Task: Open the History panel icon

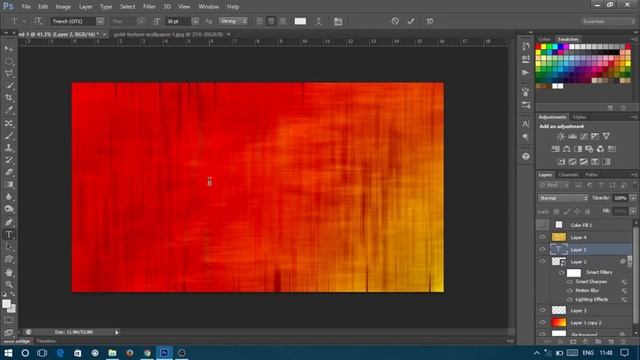Action: tap(526, 47)
